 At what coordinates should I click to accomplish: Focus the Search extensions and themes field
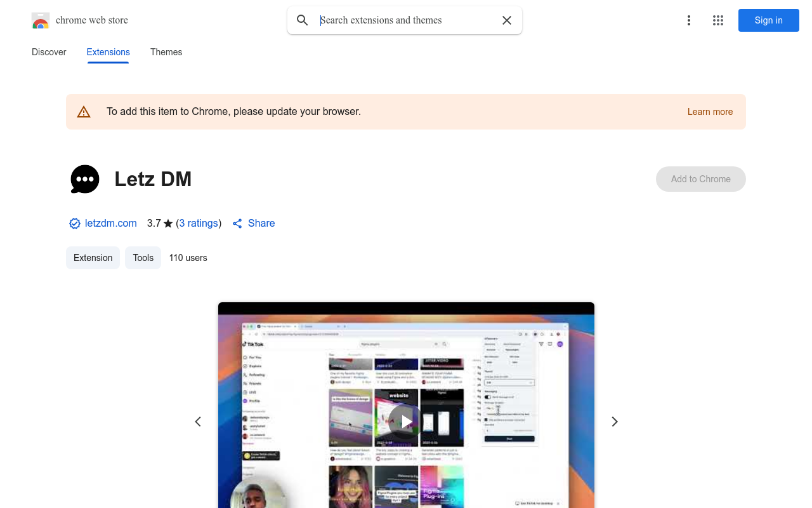coord(405,20)
